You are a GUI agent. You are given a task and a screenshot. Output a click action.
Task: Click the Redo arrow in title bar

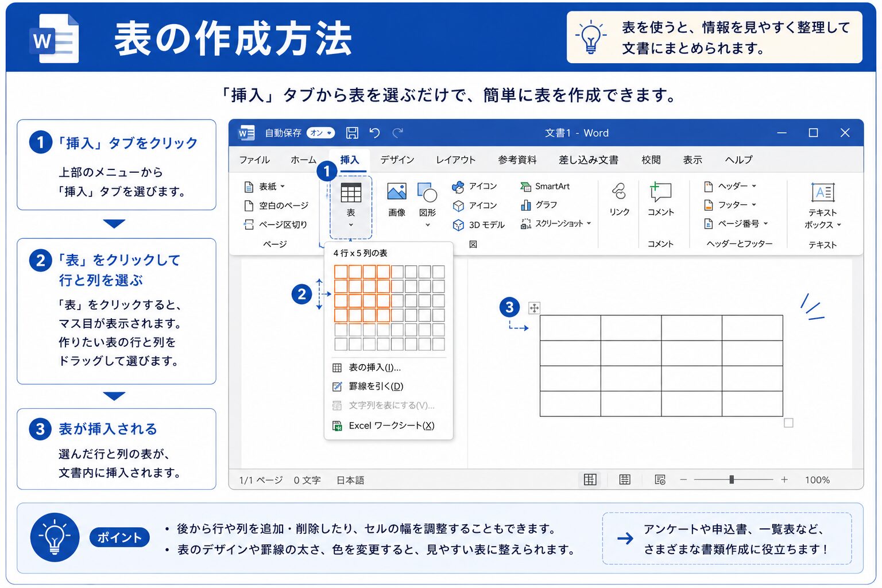397,133
